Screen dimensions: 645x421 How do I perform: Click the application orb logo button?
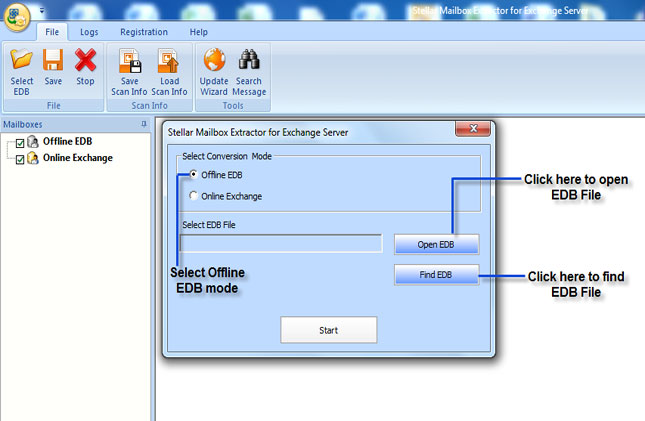[x=17, y=17]
